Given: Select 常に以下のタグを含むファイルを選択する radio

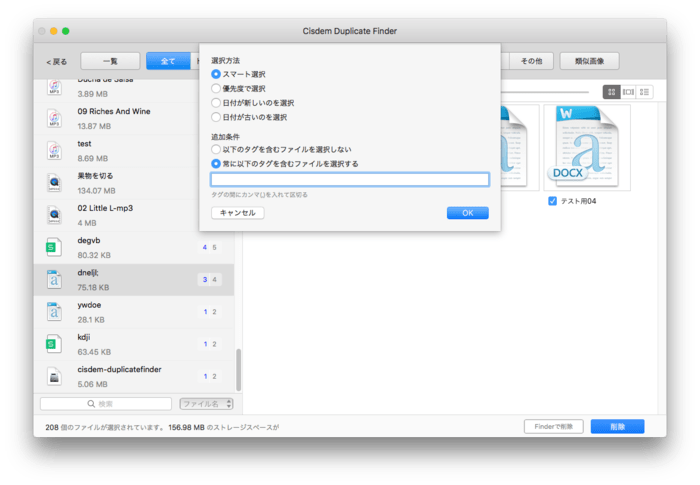Looking at the screenshot, I should (x=216, y=163).
